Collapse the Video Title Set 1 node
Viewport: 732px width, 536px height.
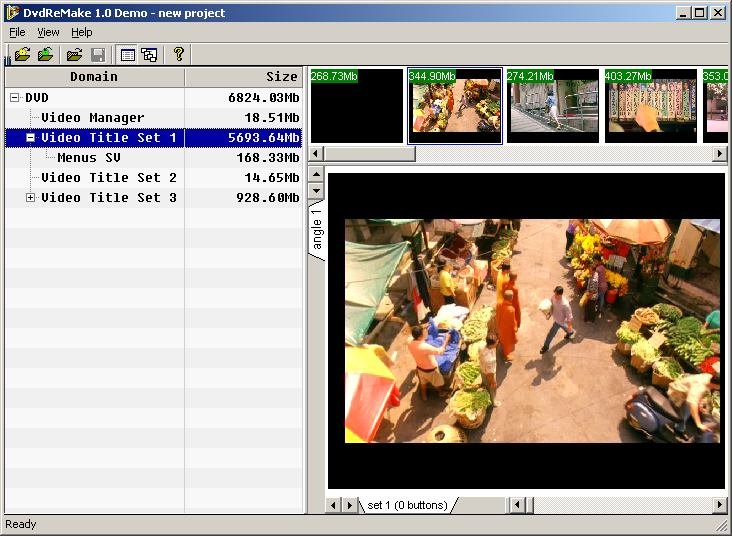tap(30, 138)
